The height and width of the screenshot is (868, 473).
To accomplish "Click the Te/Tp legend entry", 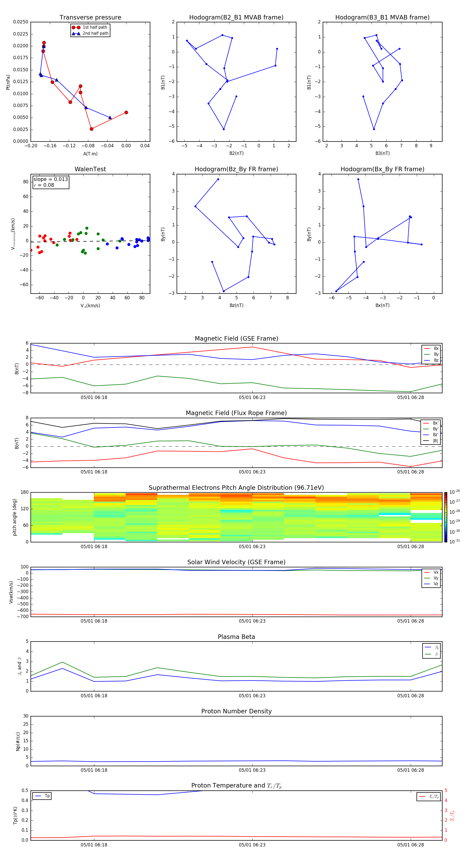I will (429, 796).
